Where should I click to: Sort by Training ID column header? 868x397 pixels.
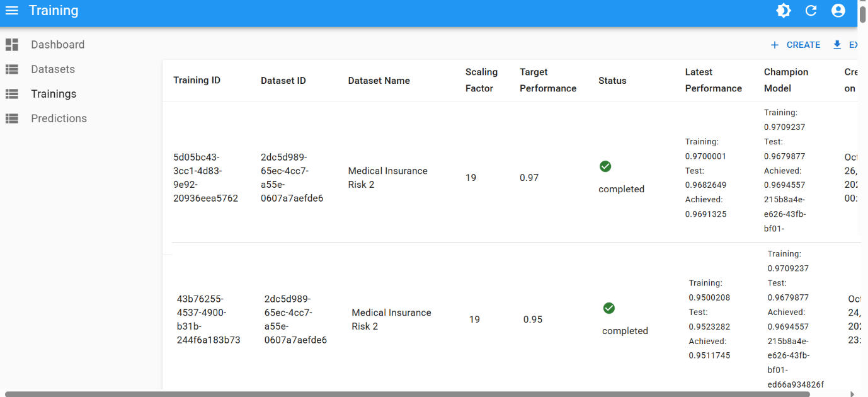(x=197, y=81)
